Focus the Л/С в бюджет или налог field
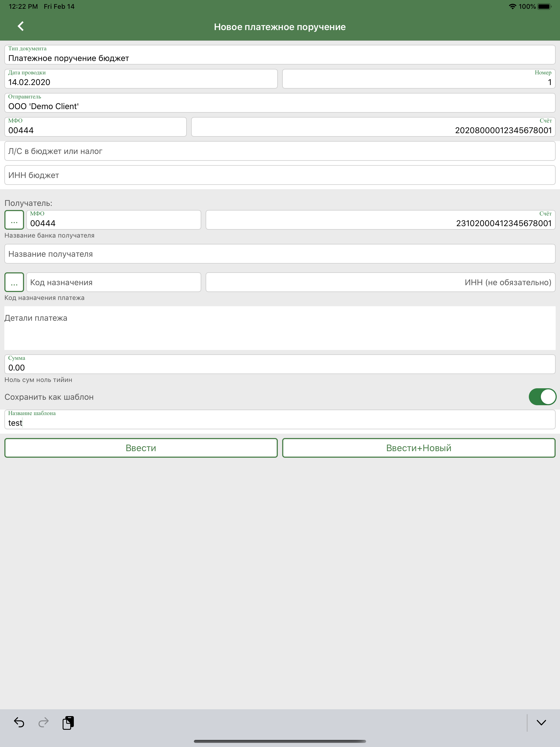This screenshot has width=560, height=747. click(280, 151)
